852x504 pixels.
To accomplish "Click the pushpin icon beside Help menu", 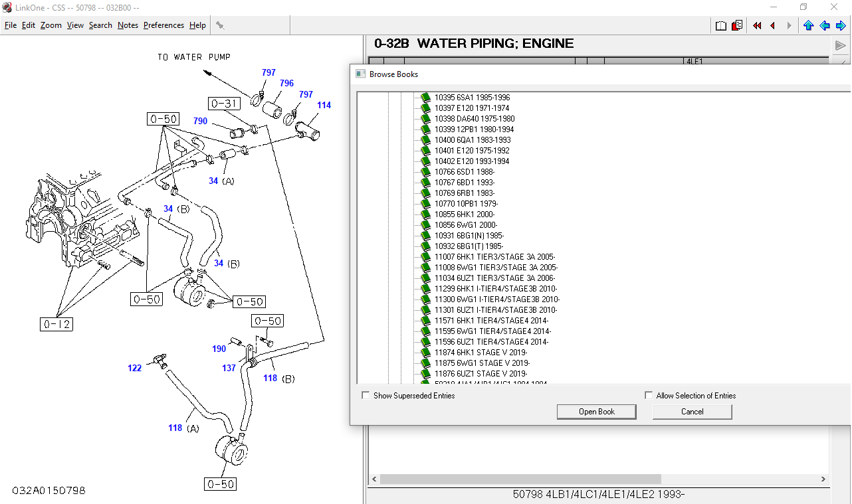I will pyautogui.click(x=220, y=25).
